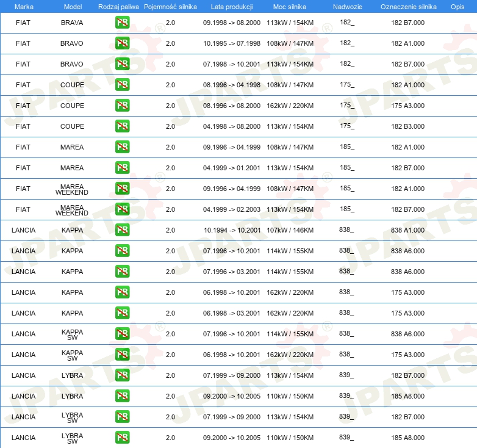The height and width of the screenshot is (448, 477).
Task: Click fuel icon for BRAVO 07.1998 -> 10.2001
Action: pos(122,64)
